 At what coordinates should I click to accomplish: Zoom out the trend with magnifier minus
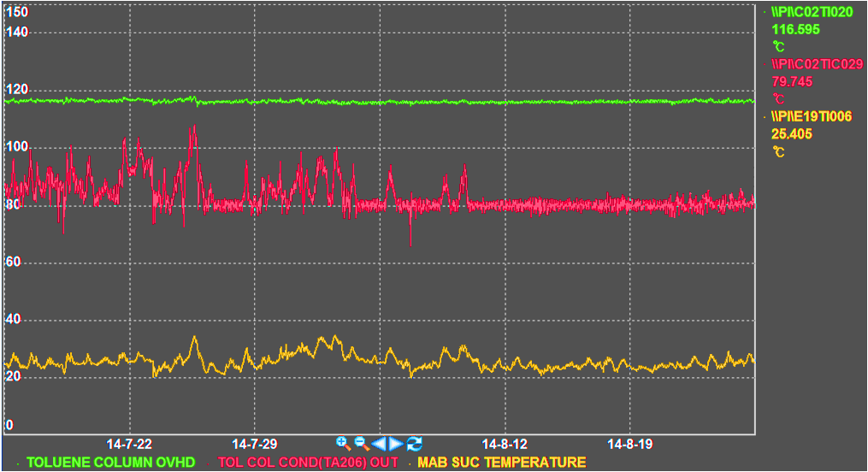point(362,443)
